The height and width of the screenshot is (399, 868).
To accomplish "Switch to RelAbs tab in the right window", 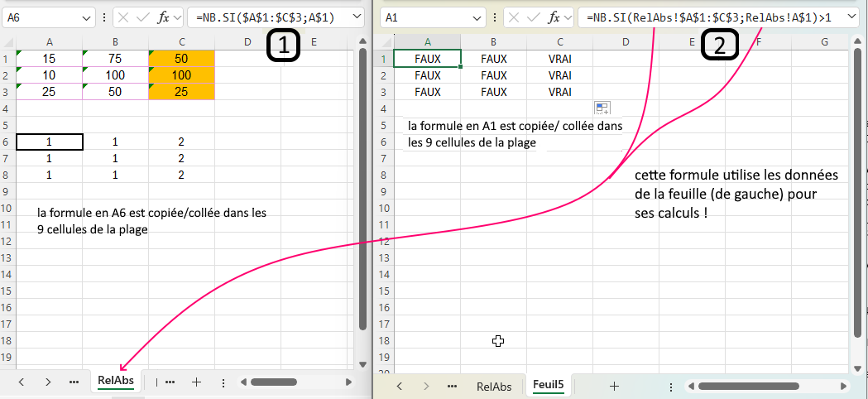I will [493, 386].
